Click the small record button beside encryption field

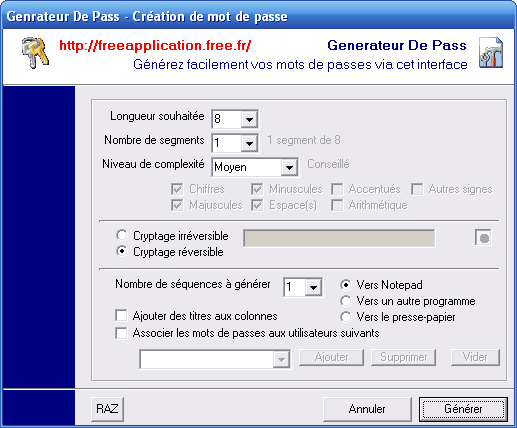tap(483, 238)
